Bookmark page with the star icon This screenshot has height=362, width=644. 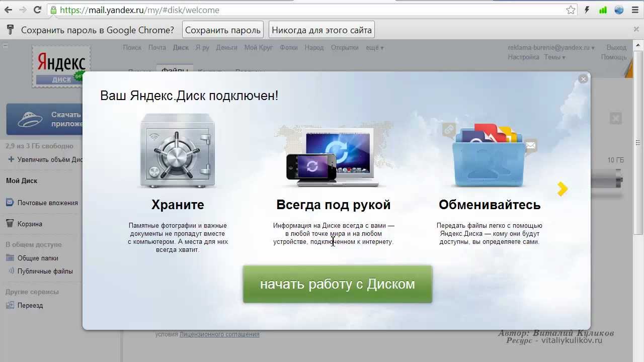(x=571, y=10)
